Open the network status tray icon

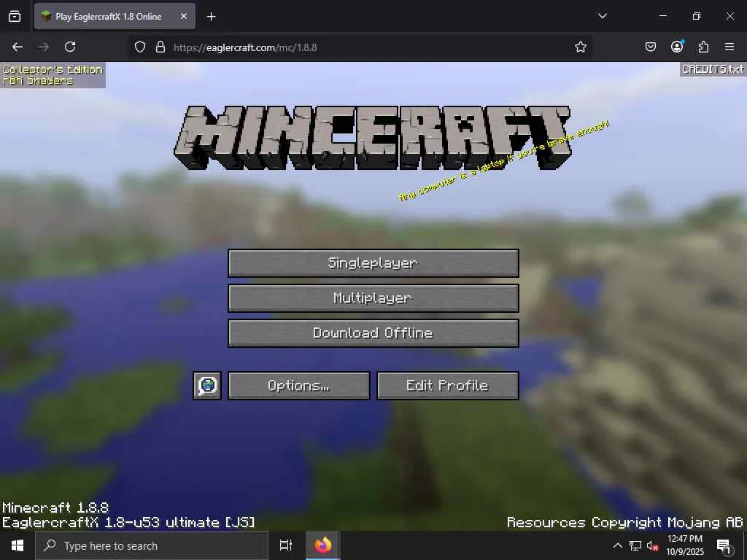tap(635, 545)
